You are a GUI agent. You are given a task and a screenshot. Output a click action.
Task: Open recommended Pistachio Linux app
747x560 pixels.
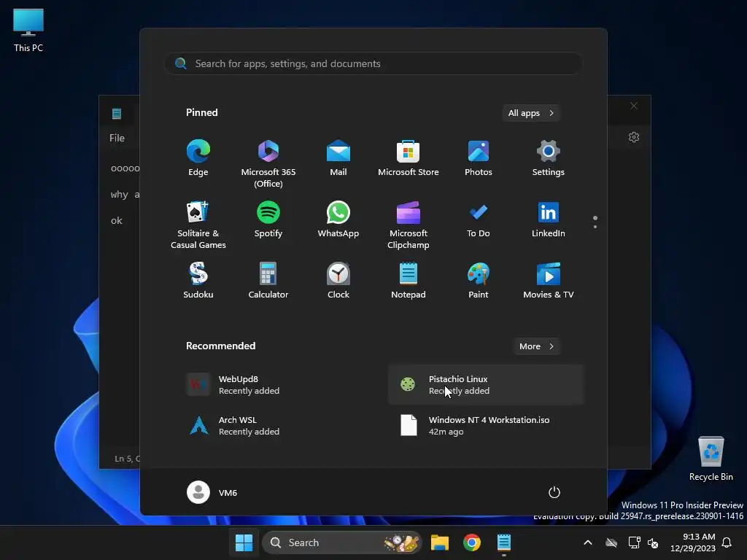[486, 385]
